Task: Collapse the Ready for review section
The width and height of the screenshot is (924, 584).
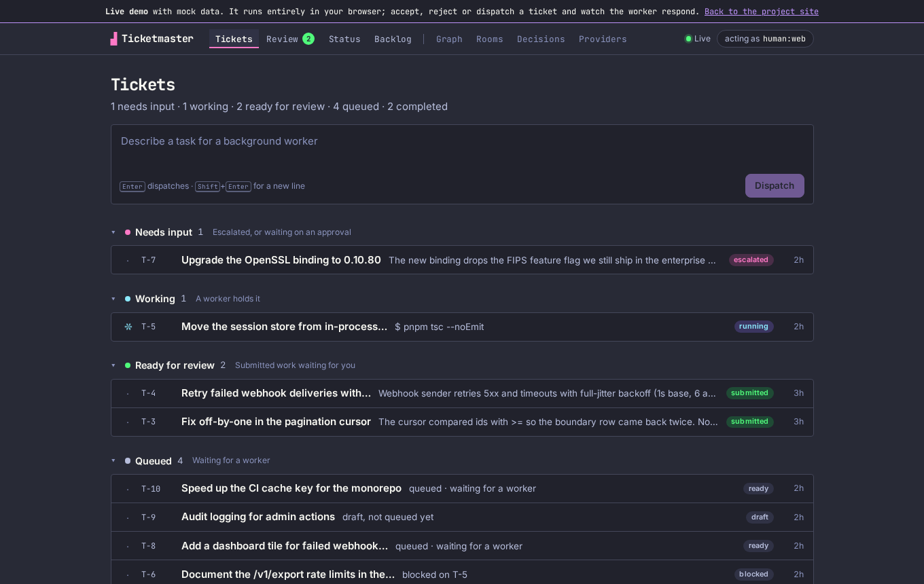Action: pyautogui.click(x=113, y=365)
